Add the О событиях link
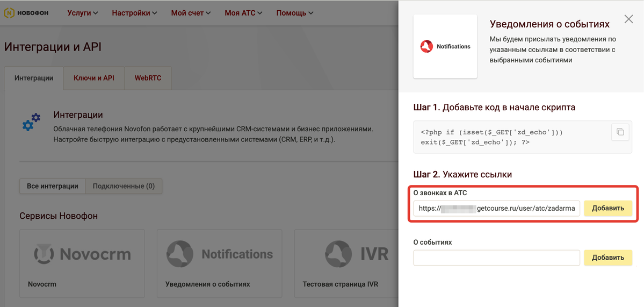Image resolution: width=644 pixels, height=307 pixels. pos(608,258)
